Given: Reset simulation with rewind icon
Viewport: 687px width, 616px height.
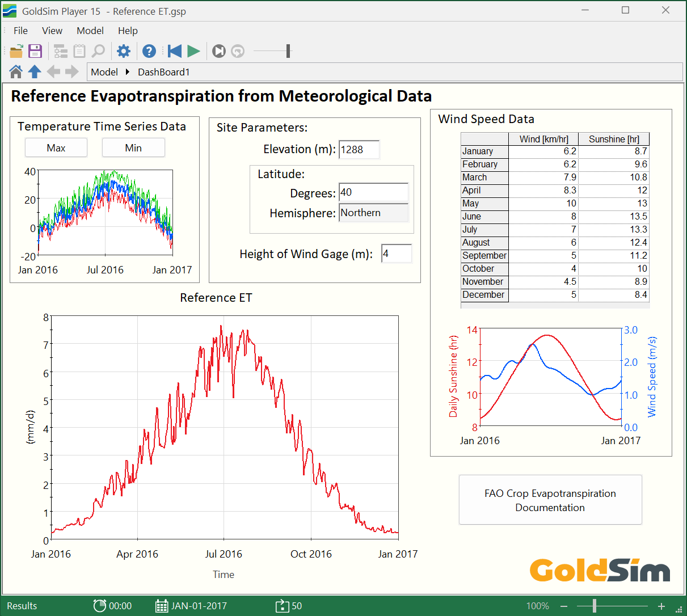Looking at the screenshot, I should click(x=174, y=52).
